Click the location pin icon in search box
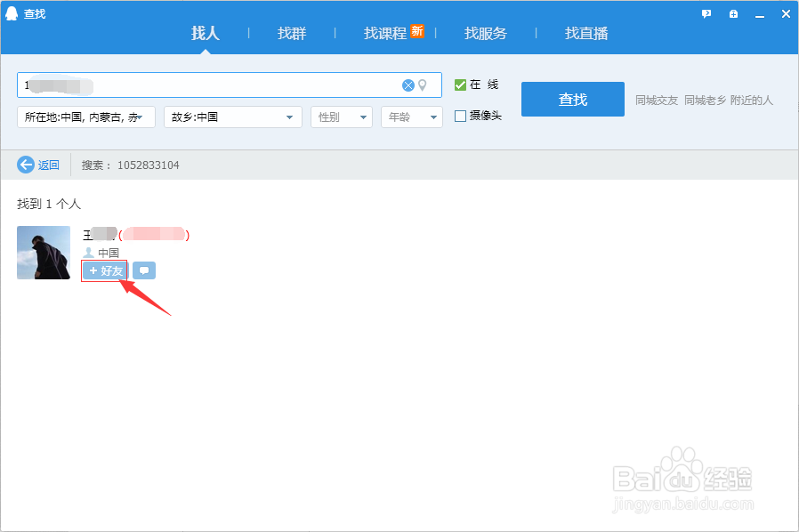 425,85
